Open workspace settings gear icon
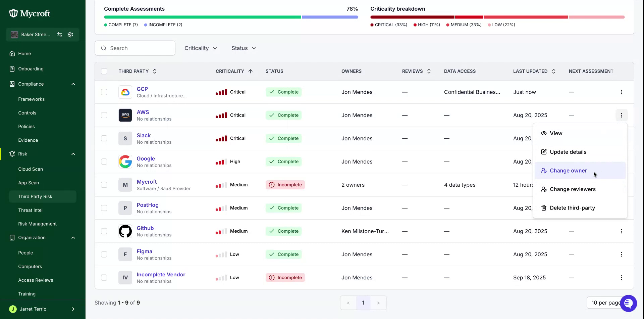The width and height of the screenshot is (644, 319). click(70, 35)
